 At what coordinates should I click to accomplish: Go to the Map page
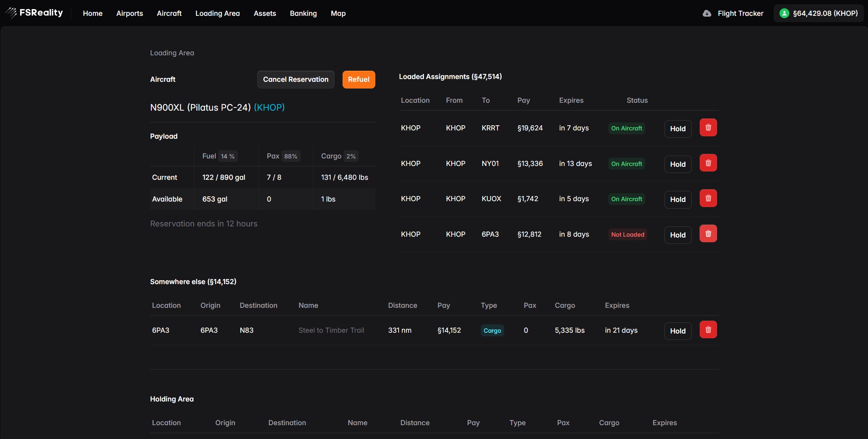click(338, 13)
